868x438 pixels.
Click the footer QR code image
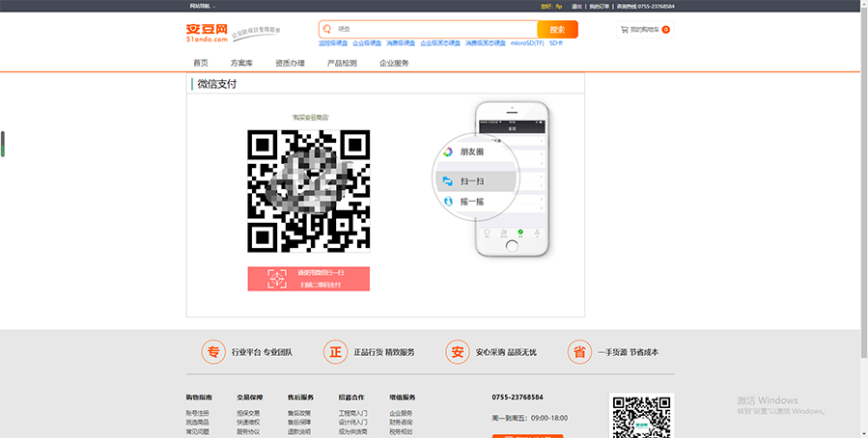[642, 415]
